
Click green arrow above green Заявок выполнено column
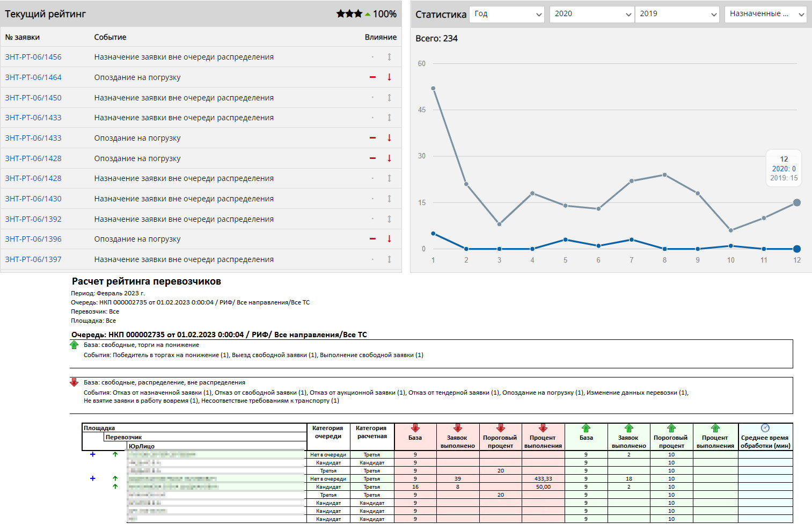[x=629, y=428]
